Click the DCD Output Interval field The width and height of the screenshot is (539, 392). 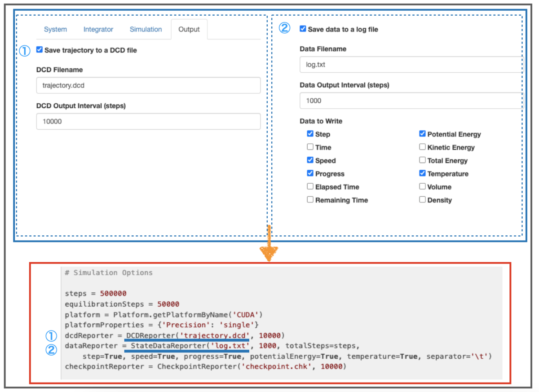148,121
